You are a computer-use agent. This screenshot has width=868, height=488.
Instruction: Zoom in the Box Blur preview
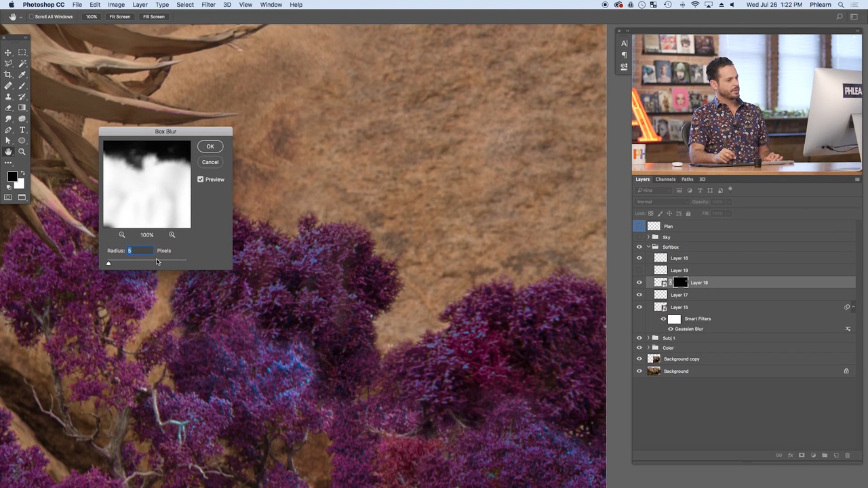[x=172, y=235]
